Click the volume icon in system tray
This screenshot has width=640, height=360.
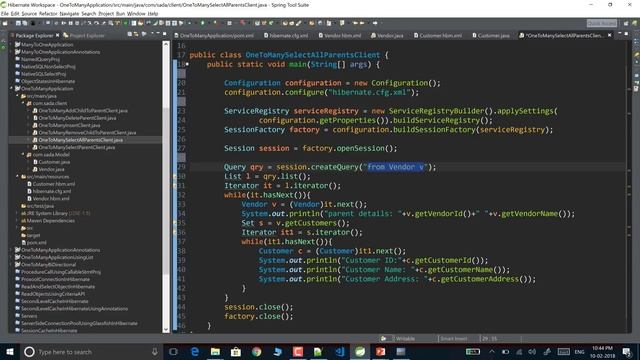click(532, 352)
